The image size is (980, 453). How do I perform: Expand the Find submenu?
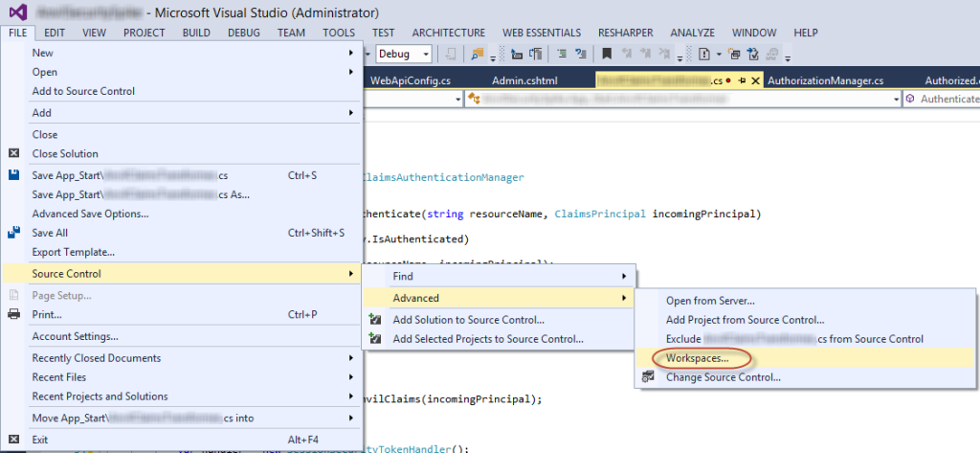pos(623,276)
